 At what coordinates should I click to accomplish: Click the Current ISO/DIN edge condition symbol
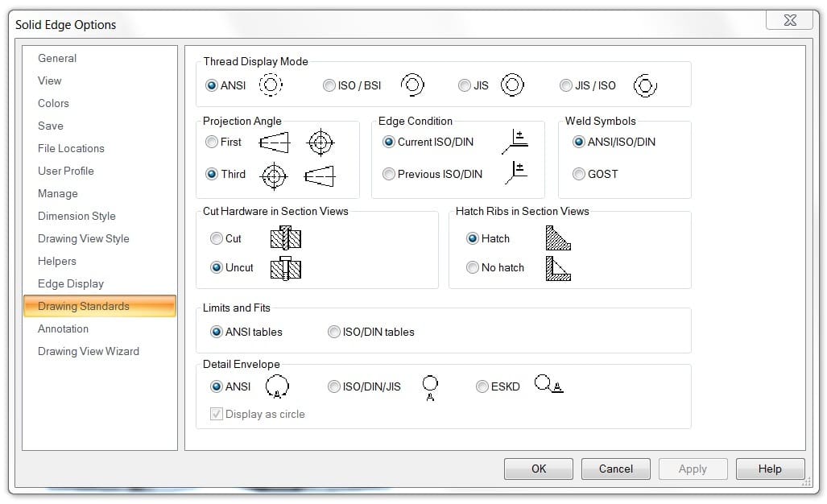515,141
